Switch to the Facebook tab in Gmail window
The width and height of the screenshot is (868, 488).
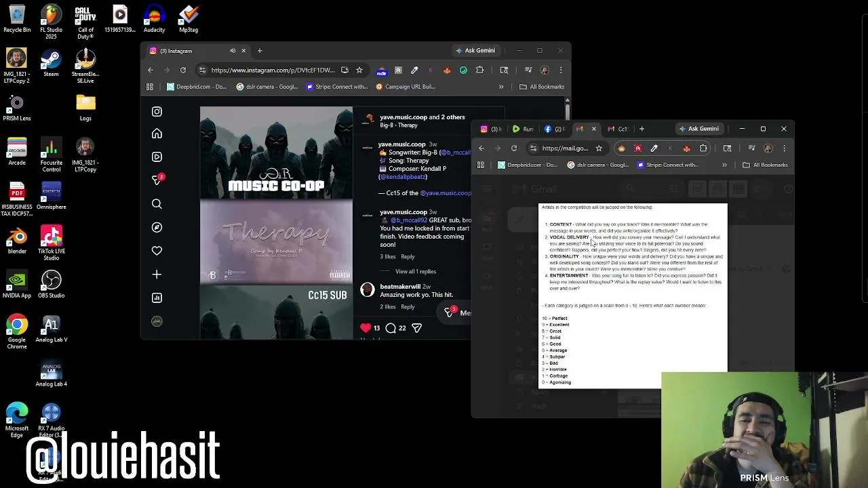[555, 129]
